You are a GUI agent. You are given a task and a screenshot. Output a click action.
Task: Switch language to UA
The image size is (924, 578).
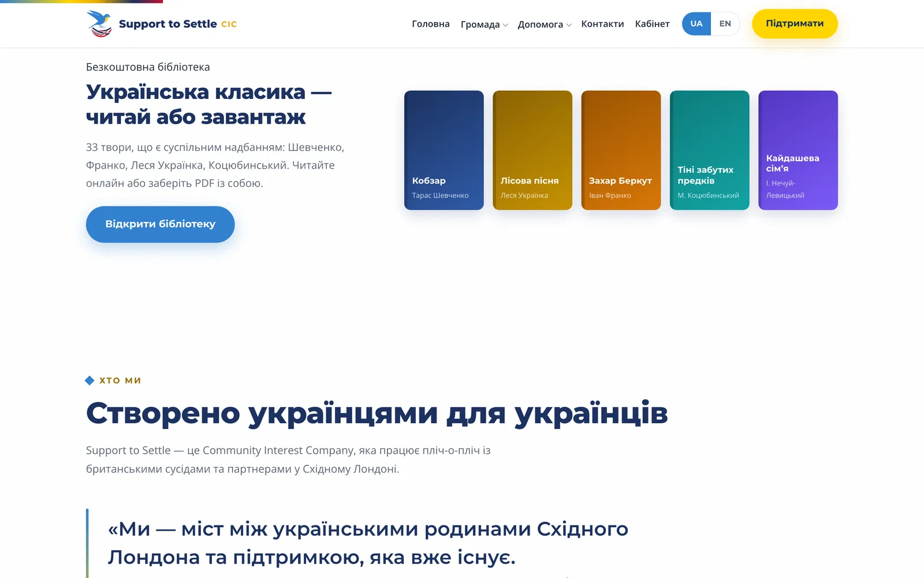click(696, 24)
